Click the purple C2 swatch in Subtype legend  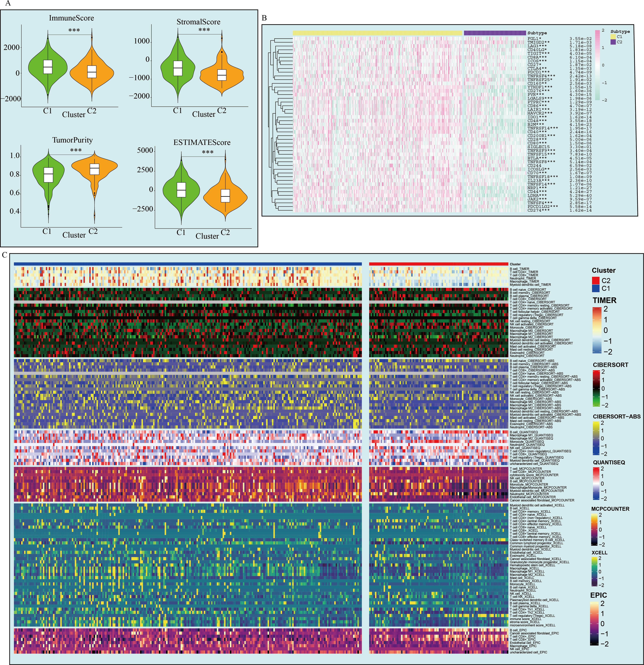[613, 42]
